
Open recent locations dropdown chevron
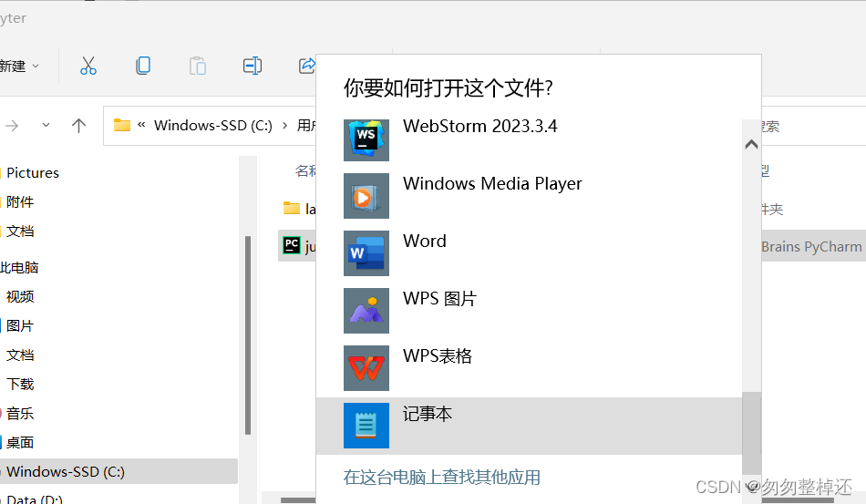point(46,125)
